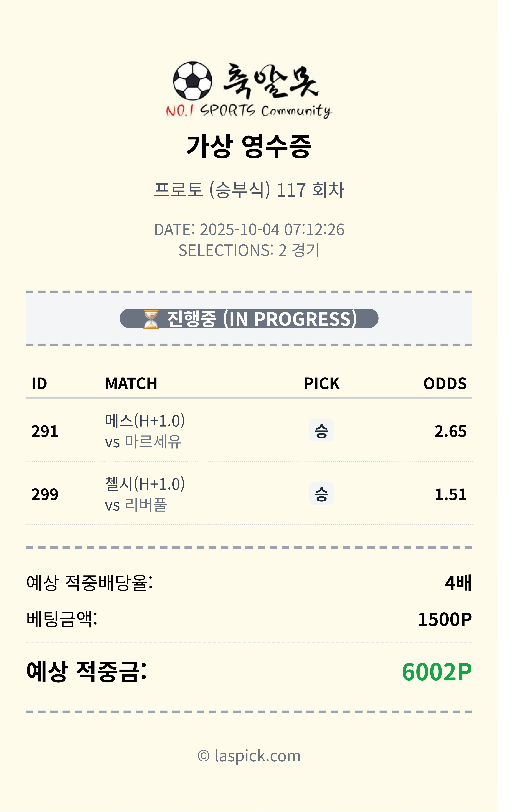Image resolution: width=519 pixels, height=812 pixels.
Task: Select the 첼시(H+1.0) vs 리버풀 match
Action: (x=145, y=494)
